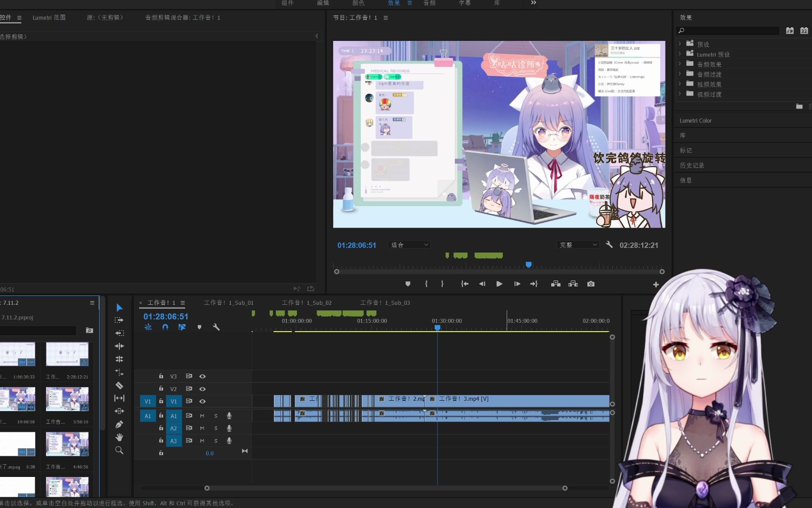Open the Lumetri 范围 panel tab
The height and width of the screenshot is (508, 812).
tap(49, 18)
